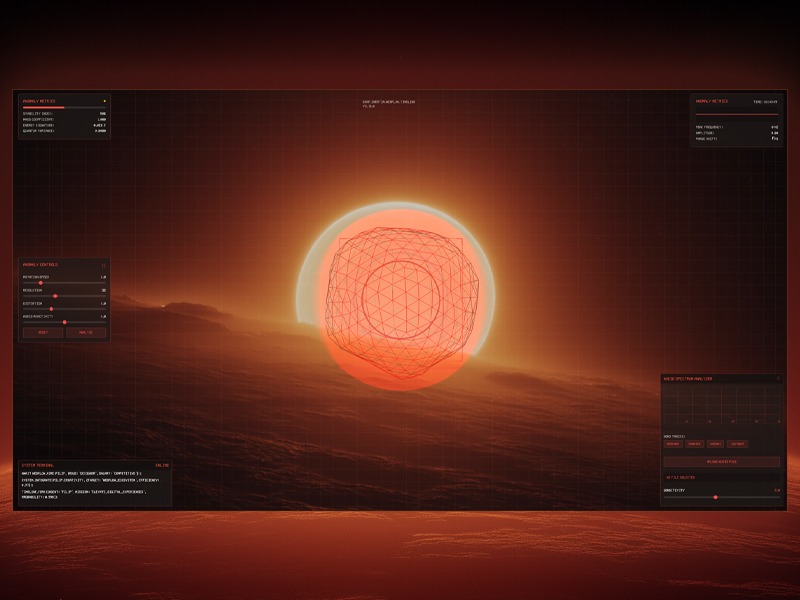800x600 pixels.
Task: Click the Sensitivity slider handle
Action: [716, 496]
